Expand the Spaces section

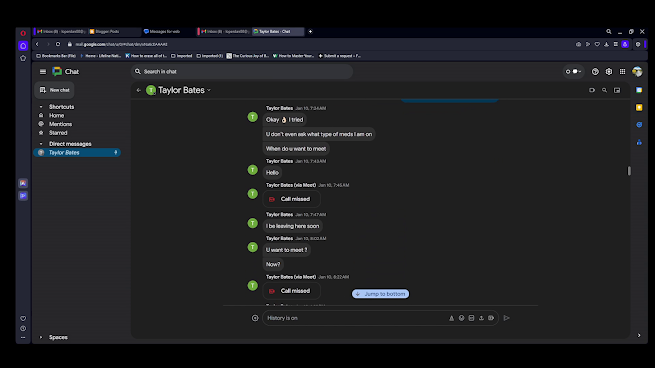(41, 337)
